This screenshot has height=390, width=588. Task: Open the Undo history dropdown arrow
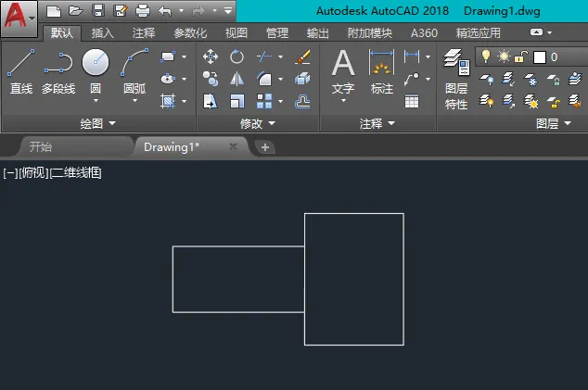tap(182, 11)
